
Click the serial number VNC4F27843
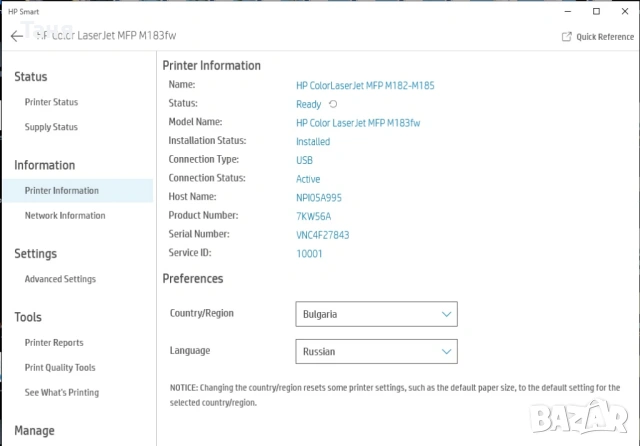322,234
